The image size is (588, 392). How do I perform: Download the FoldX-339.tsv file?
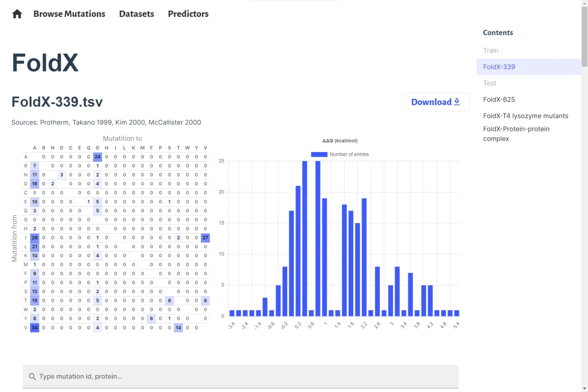436,102
